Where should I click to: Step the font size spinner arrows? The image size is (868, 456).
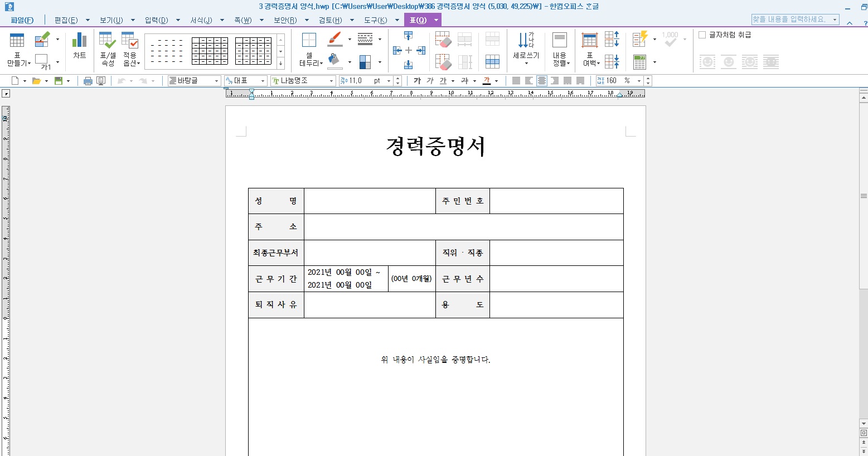(x=397, y=81)
